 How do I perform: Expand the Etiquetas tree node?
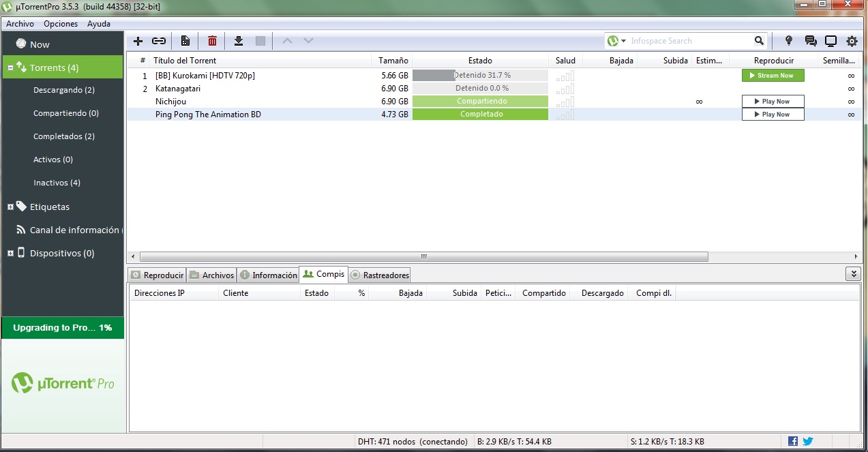[x=10, y=207]
